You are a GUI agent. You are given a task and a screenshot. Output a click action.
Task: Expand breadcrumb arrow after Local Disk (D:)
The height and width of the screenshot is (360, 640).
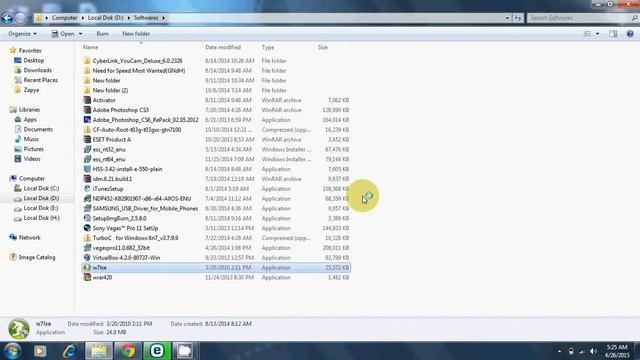pyautogui.click(x=129, y=18)
